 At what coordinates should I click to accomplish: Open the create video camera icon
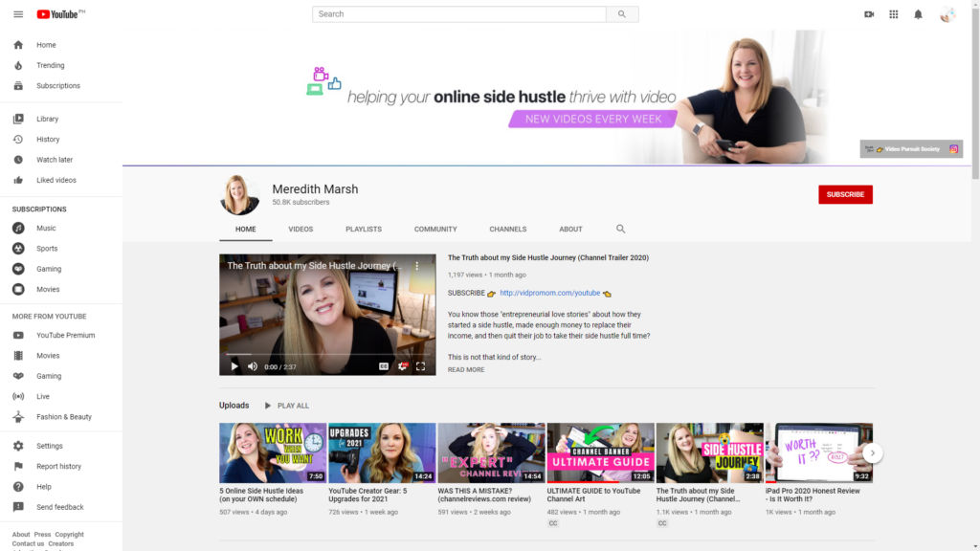point(869,13)
